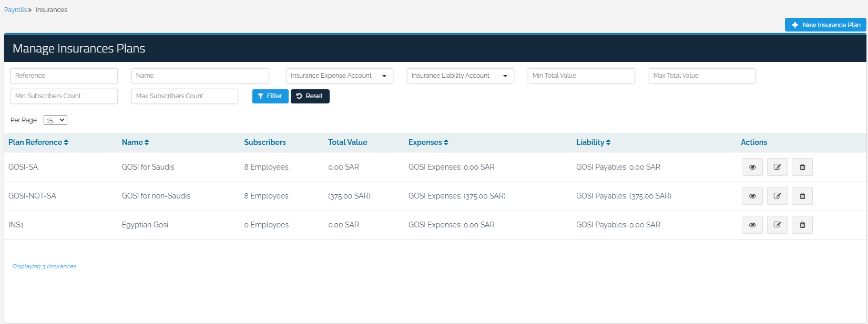Sort table by Plan Reference column
This screenshot has width=868, height=324.
[38, 142]
